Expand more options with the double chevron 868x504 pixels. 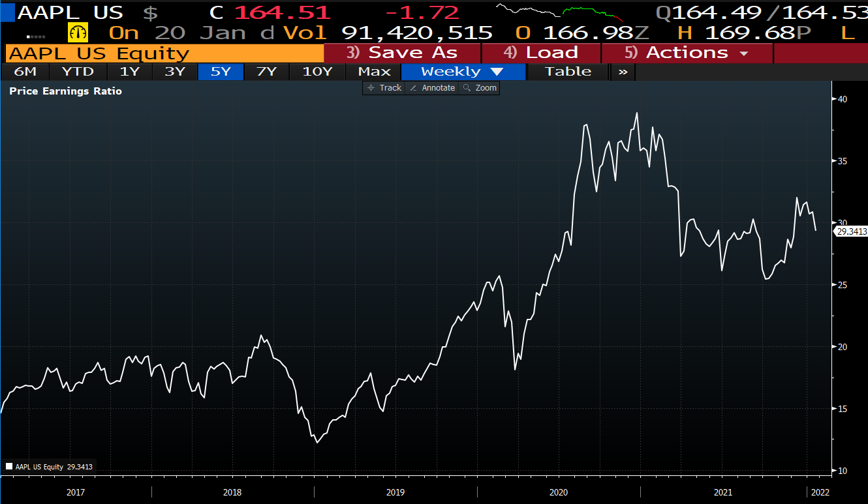tap(623, 72)
